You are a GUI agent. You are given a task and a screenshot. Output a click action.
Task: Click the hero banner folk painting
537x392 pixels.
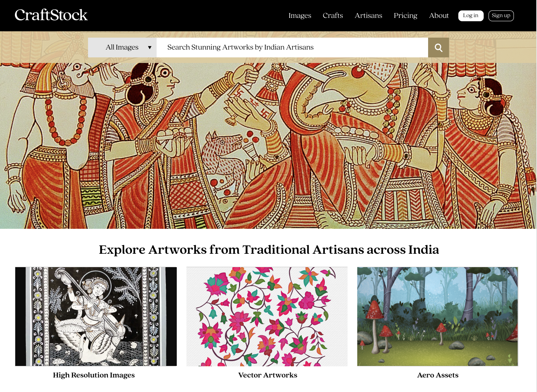point(268,146)
